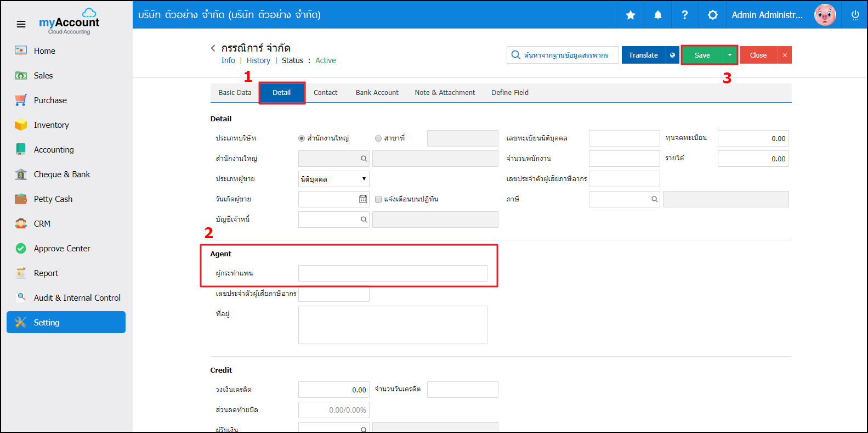Screen dimensions: 868x433
Task: Search icon in สำนักงานใหญ่ field
Action: pyautogui.click(x=364, y=159)
